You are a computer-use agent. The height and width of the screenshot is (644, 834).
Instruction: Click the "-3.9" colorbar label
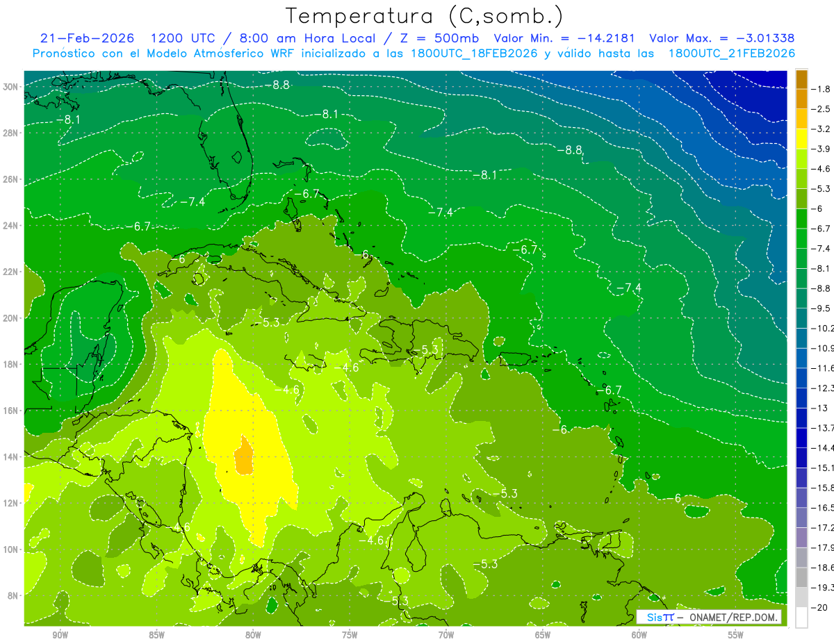[x=821, y=149]
